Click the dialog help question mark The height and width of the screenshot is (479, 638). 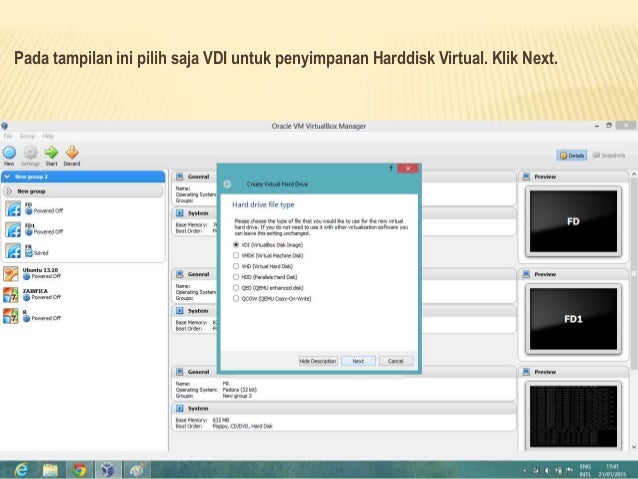tap(391, 168)
